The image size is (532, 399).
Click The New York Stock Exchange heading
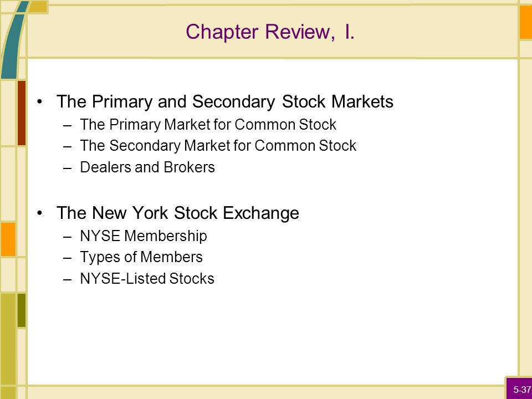[178, 213]
